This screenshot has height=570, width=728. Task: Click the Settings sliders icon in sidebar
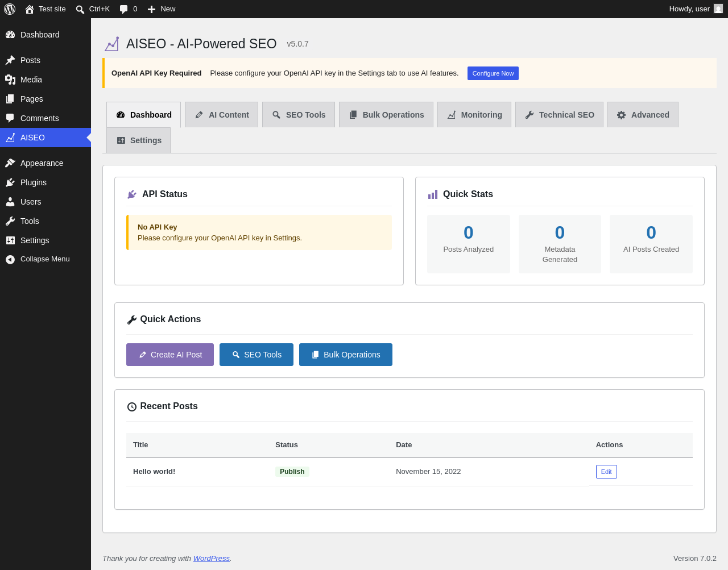point(10,240)
